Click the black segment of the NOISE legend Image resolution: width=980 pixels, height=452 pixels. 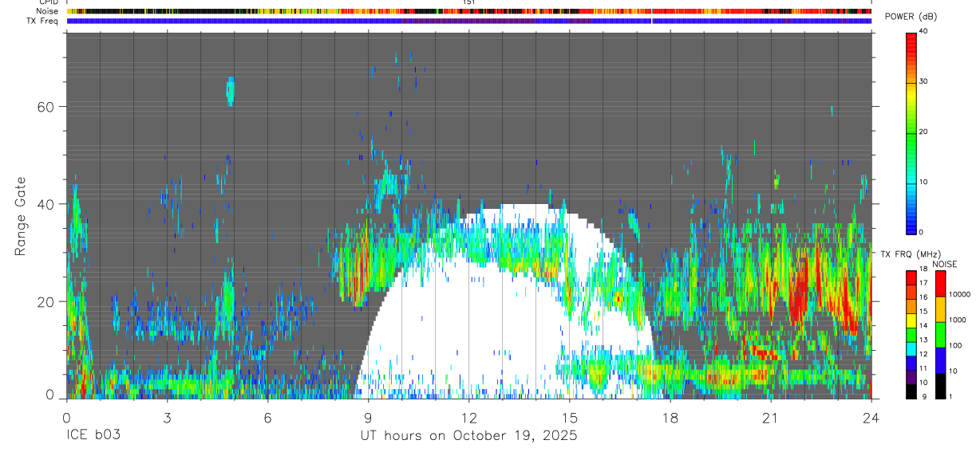pos(941,386)
